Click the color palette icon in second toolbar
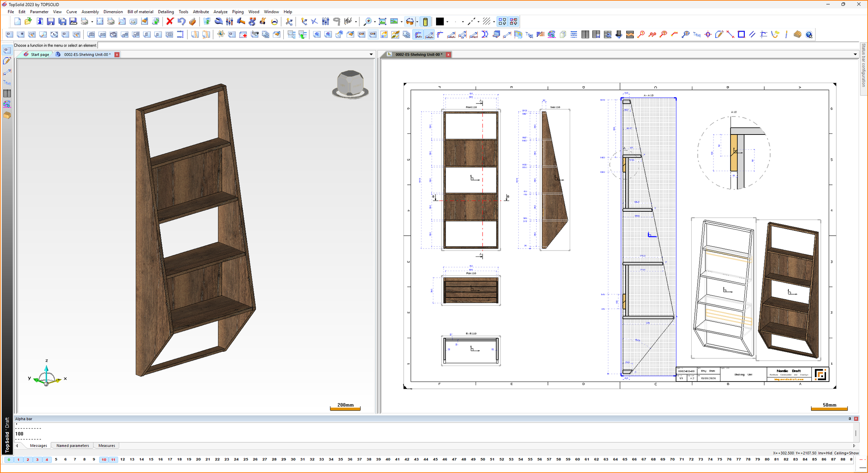Screen dimensions: 868x473 (x=552, y=34)
